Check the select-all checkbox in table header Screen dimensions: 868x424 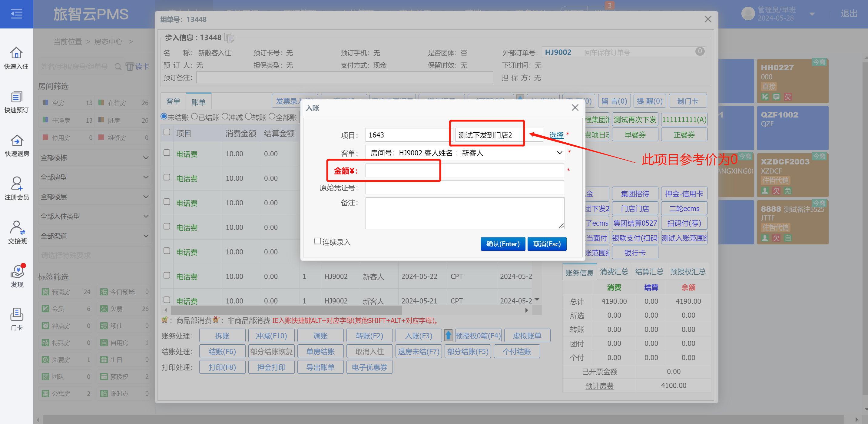[x=167, y=132]
